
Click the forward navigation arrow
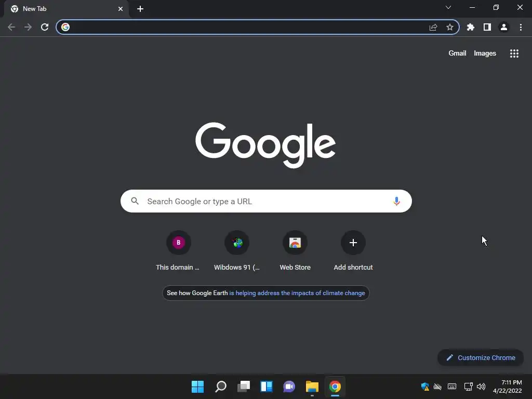28,27
